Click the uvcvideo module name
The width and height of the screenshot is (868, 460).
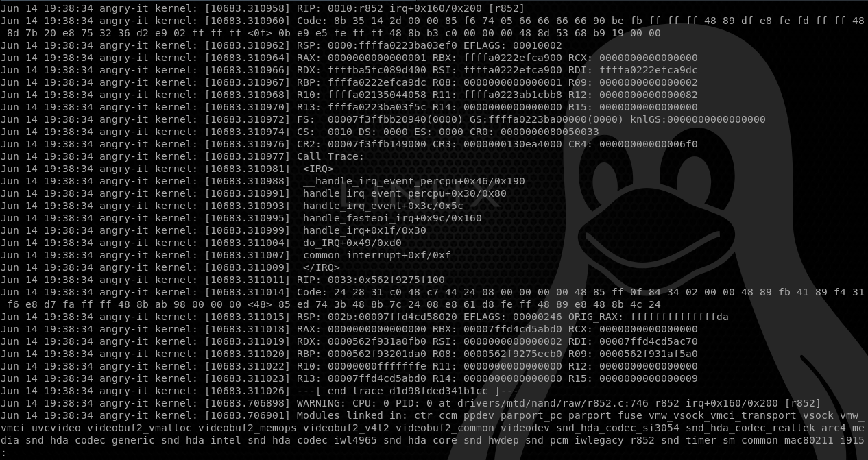tap(56, 428)
